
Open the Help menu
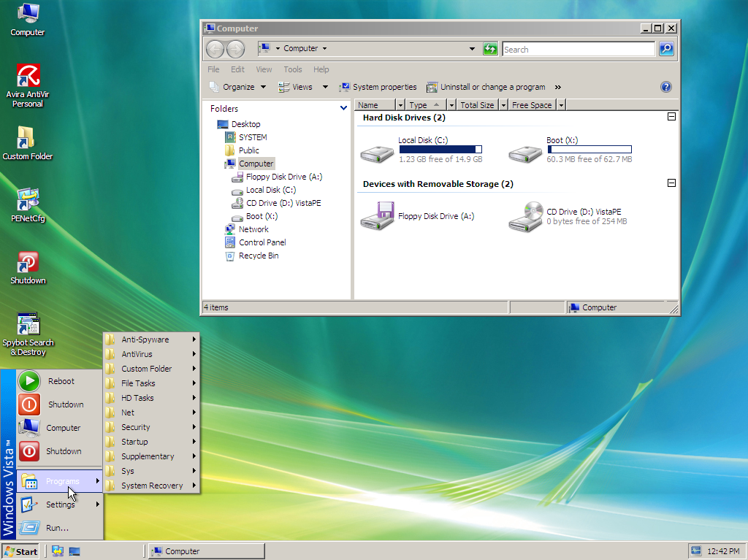(321, 69)
